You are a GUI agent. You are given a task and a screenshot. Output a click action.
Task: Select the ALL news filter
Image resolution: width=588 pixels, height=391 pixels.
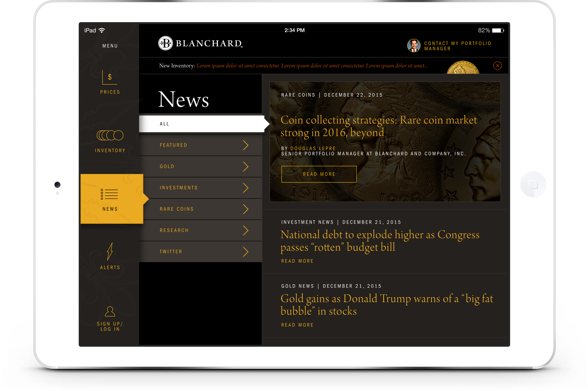click(202, 124)
